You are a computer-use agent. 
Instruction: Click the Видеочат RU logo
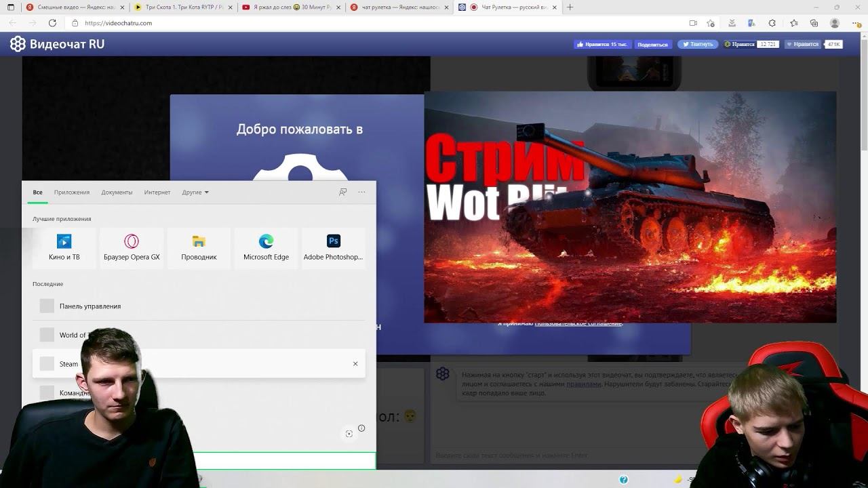[x=57, y=44]
